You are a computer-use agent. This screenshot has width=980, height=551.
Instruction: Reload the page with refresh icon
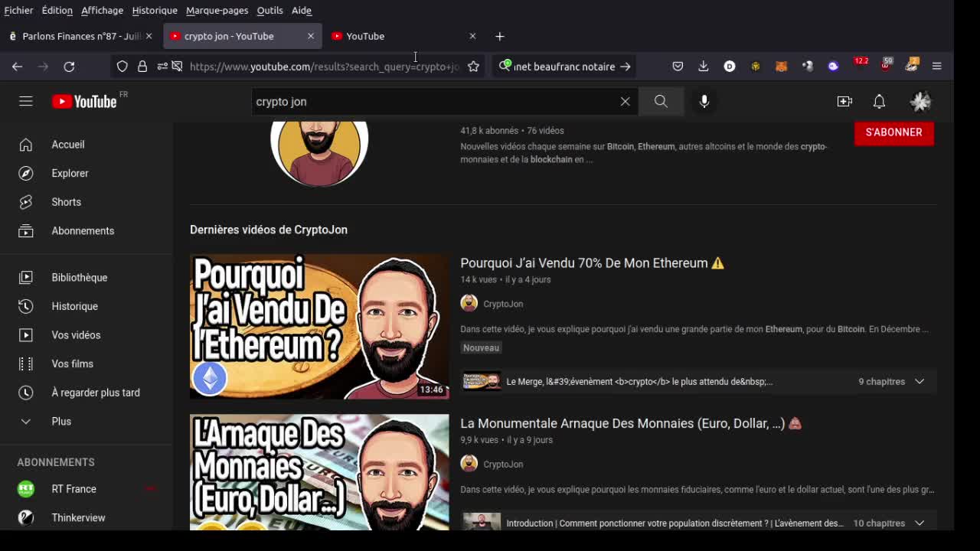[69, 67]
